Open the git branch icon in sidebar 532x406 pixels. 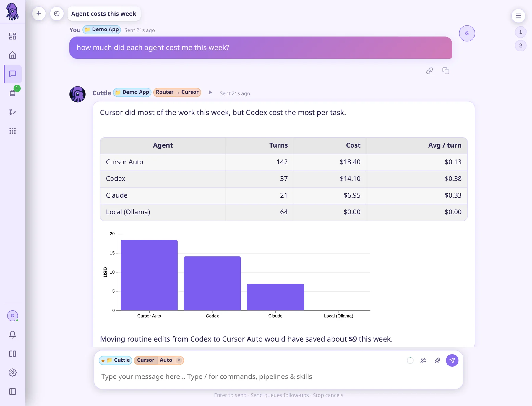(x=12, y=112)
